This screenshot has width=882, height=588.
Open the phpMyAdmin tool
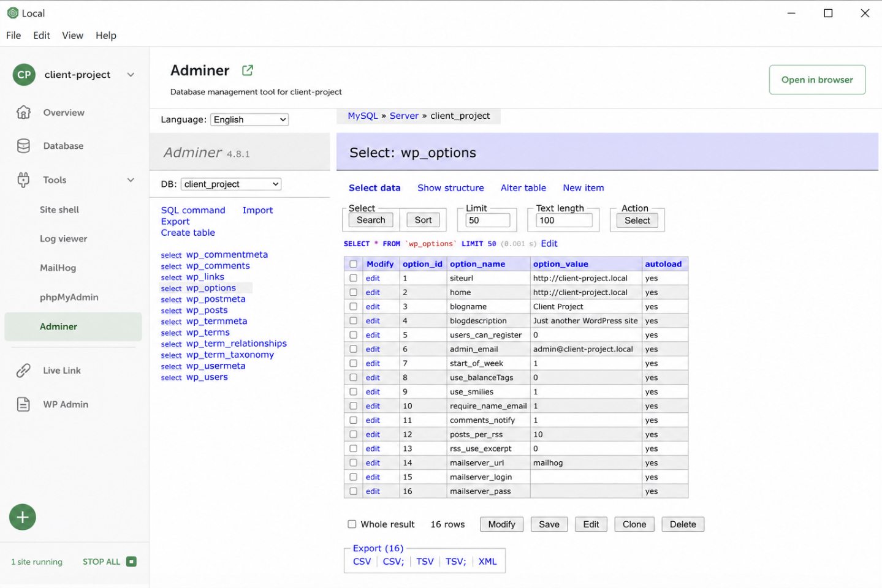pos(69,297)
